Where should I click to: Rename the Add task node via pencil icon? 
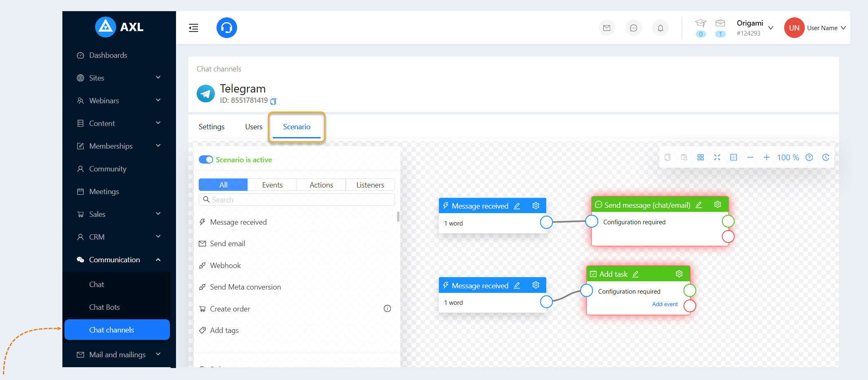coord(635,274)
